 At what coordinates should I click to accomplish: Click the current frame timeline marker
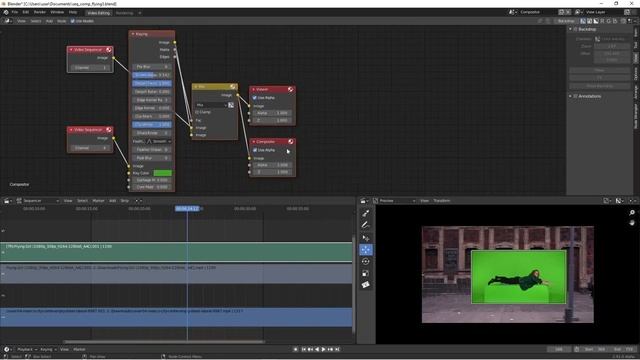pos(187,209)
